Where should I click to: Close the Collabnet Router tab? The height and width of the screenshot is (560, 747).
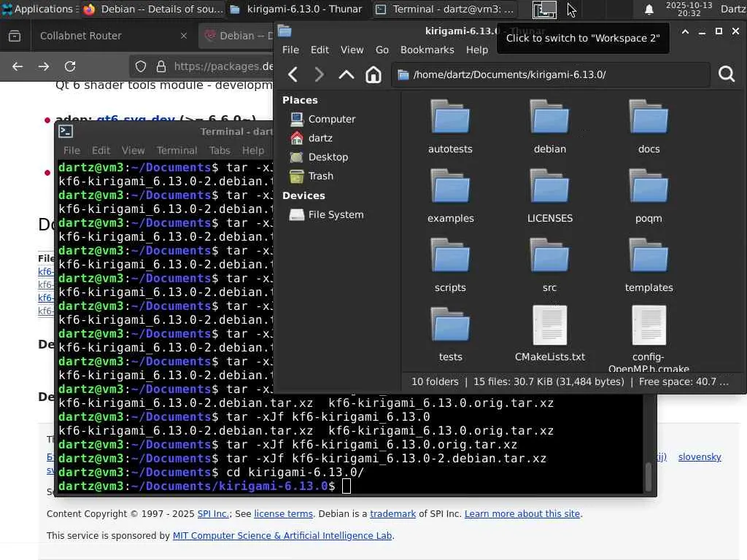183,36
